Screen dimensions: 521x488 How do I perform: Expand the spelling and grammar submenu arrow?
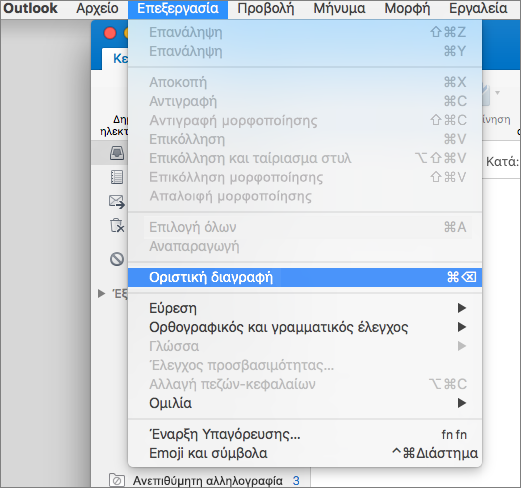coord(462,327)
